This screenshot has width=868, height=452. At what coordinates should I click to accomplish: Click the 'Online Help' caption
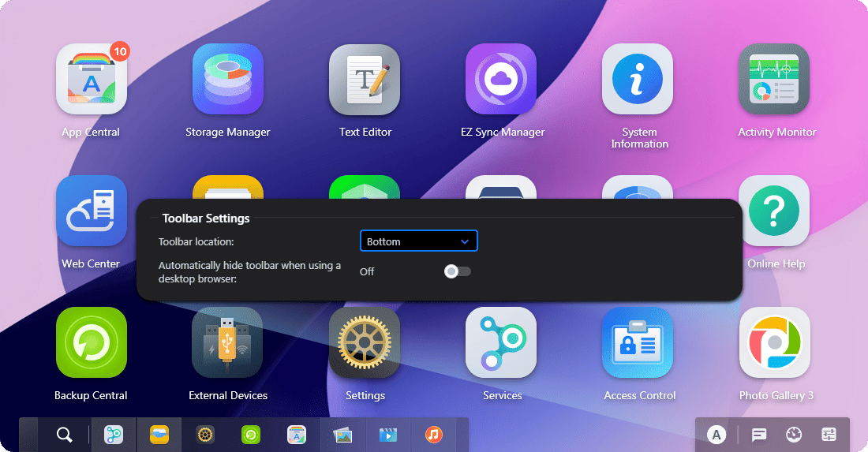[776, 264]
